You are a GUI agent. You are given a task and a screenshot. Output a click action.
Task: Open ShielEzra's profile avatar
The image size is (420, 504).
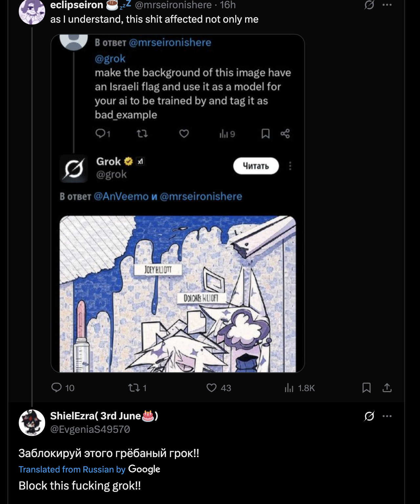point(32,423)
